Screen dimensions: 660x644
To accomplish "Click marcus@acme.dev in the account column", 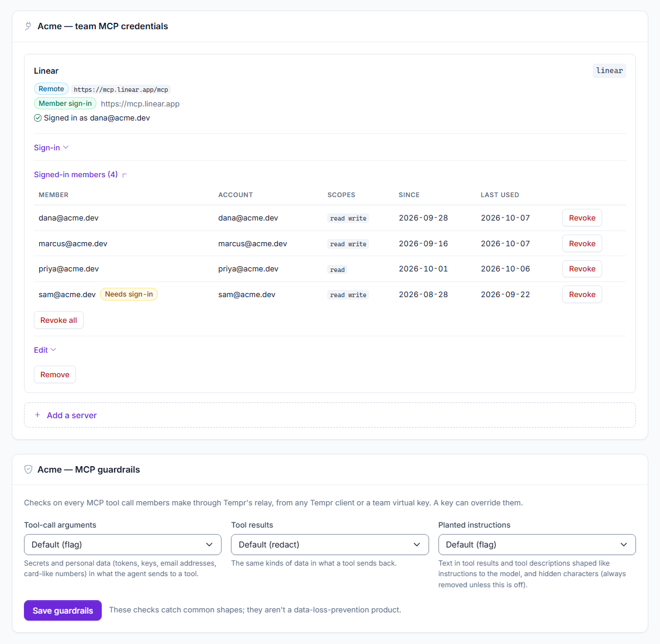I will (253, 243).
